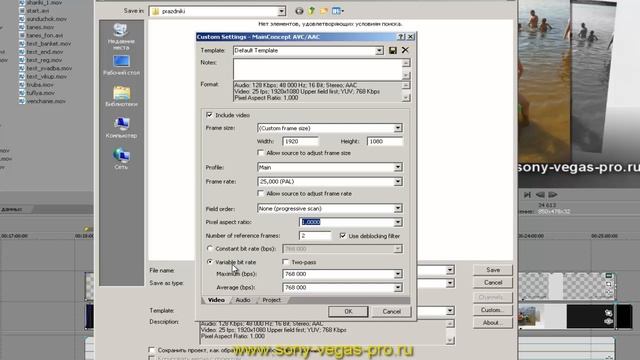Image resolution: width=640 pixels, height=360 pixels.
Task: Select tanes.mov file icon in the media list
Action: [x=22, y=27]
